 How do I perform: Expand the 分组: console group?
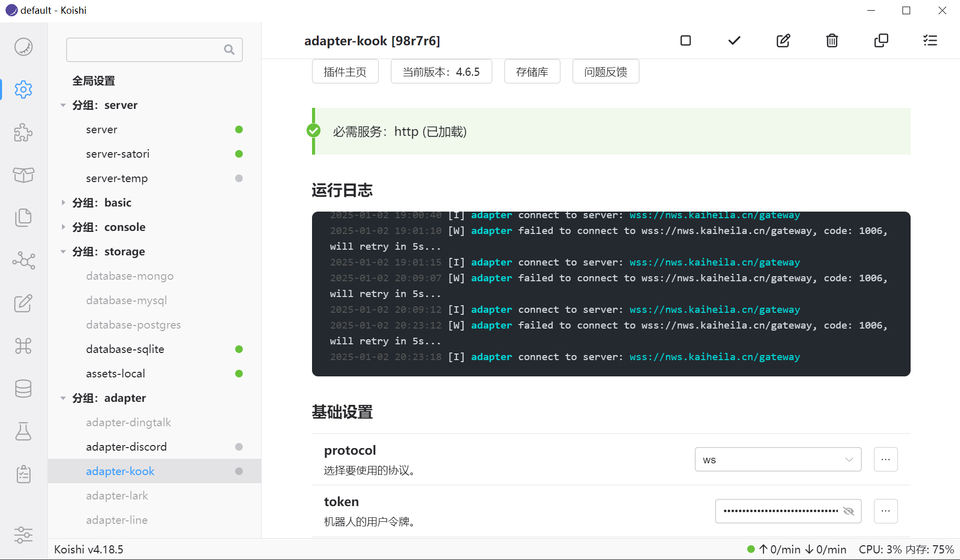pyautogui.click(x=63, y=227)
